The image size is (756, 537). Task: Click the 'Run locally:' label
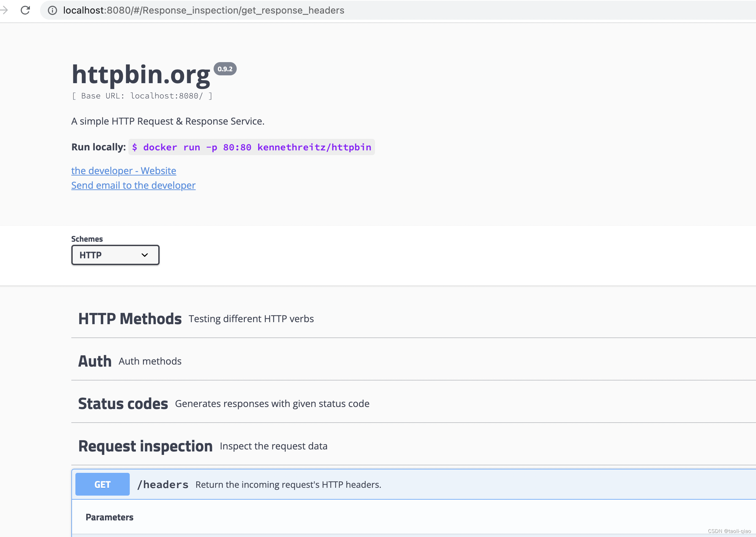tap(98, 147)
